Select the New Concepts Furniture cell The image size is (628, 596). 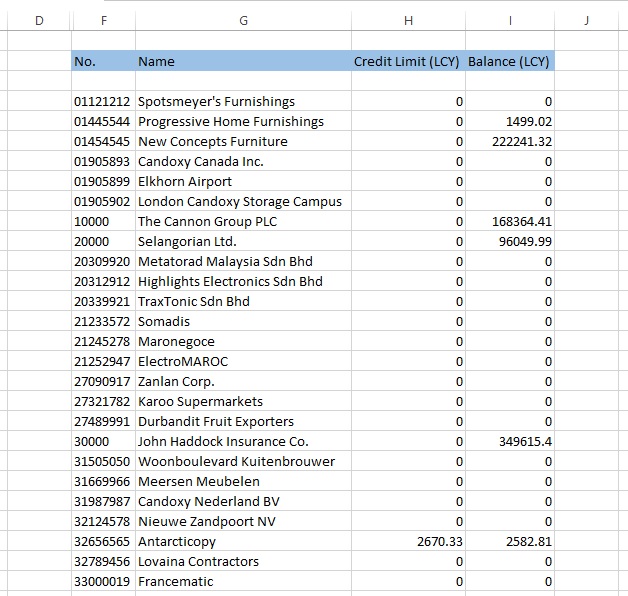click(x=244, y=141)
